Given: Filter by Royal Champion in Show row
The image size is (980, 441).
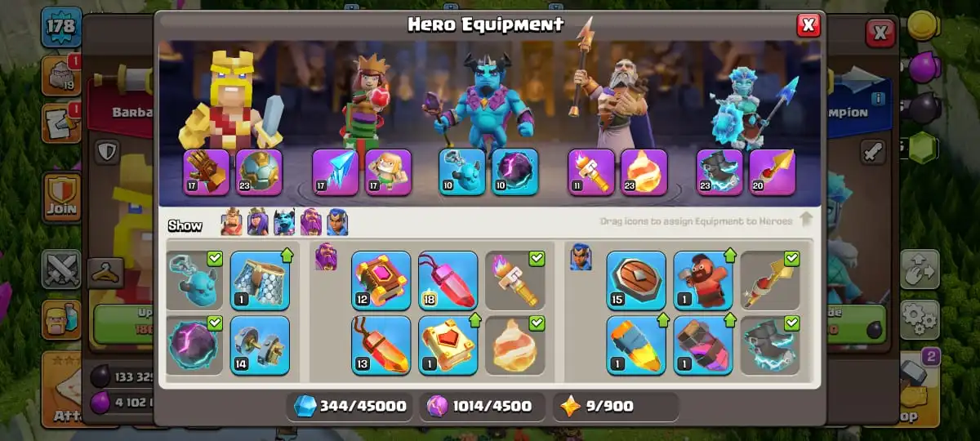Looking at the screenshot, I should [337, 222].
